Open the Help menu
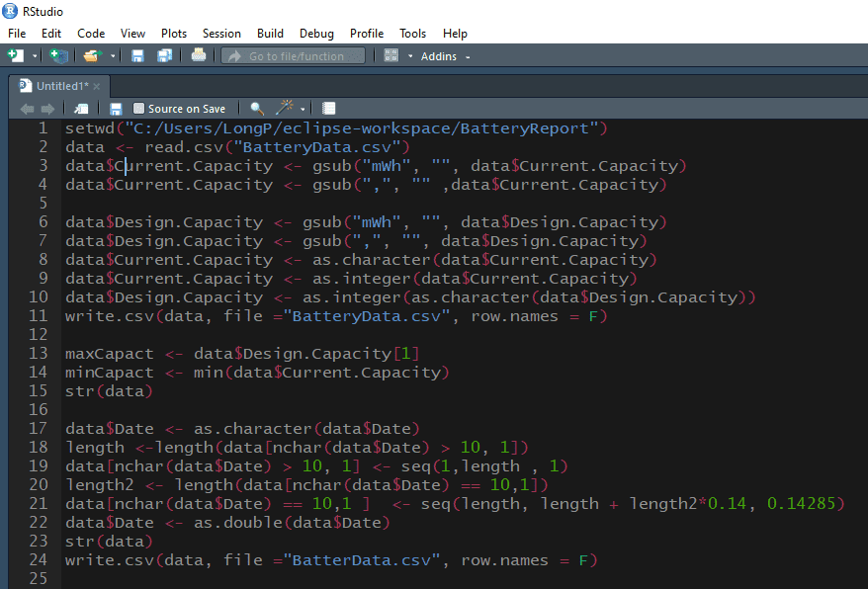 (x=455, y=34)
